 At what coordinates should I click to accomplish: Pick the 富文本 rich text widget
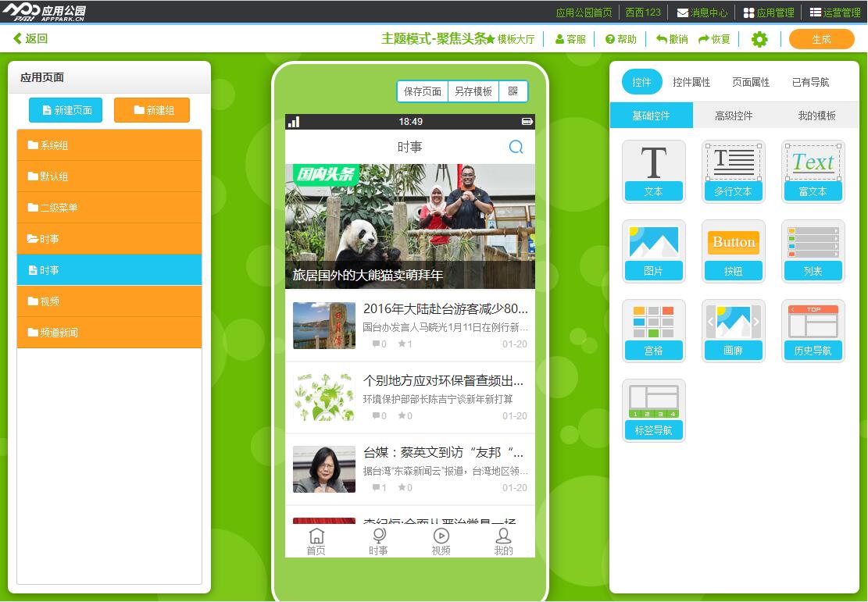[x=813, y=171]
